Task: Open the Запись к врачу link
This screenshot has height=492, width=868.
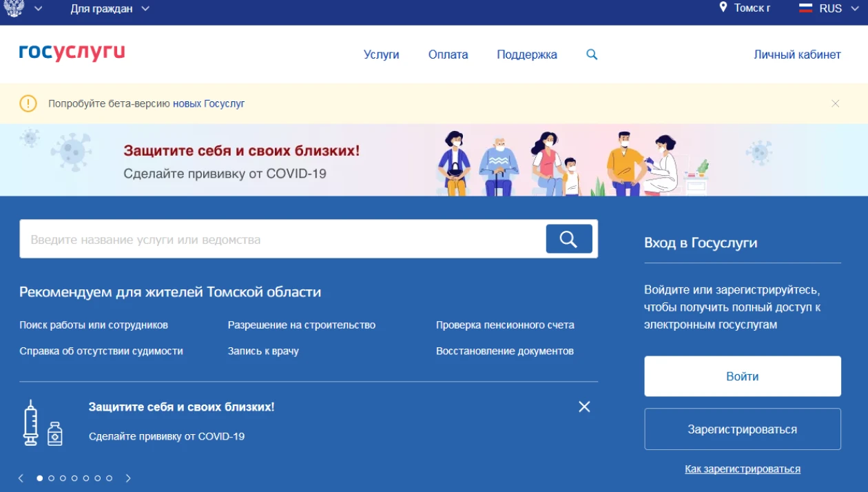Action: pos(263,351)
